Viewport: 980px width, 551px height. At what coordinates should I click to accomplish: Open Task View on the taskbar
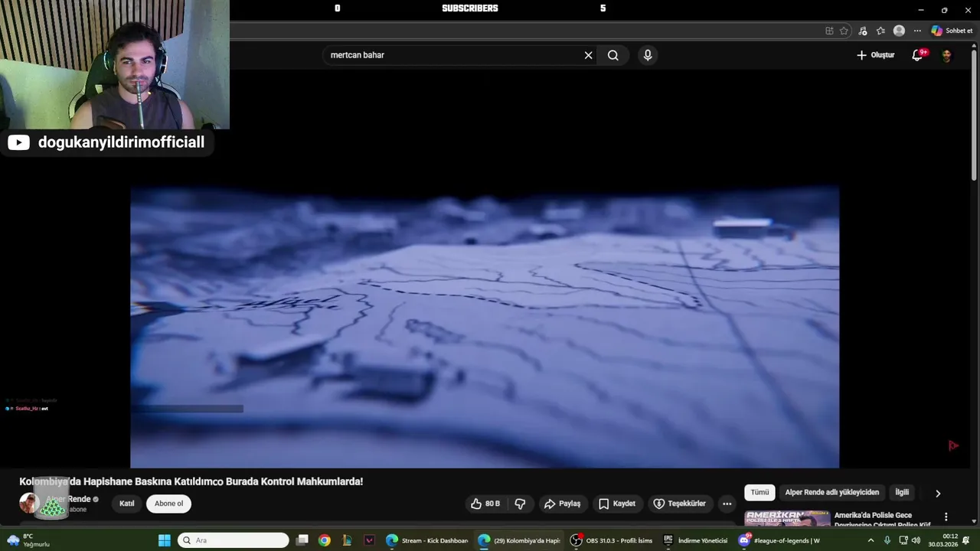302,540
